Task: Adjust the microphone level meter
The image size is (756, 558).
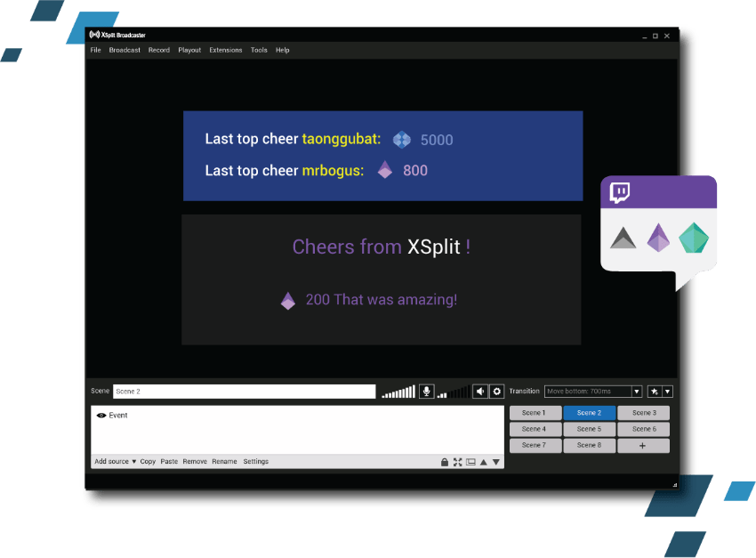Action: coord(400,391)
